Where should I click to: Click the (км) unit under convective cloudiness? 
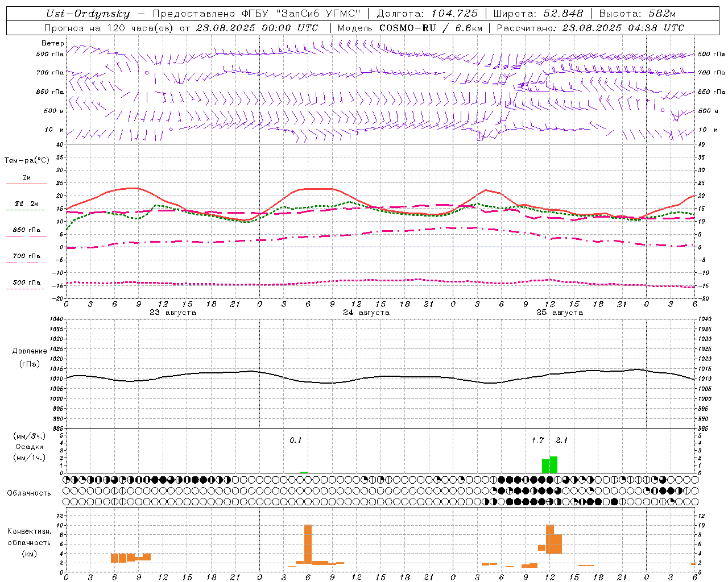[29, 554]
